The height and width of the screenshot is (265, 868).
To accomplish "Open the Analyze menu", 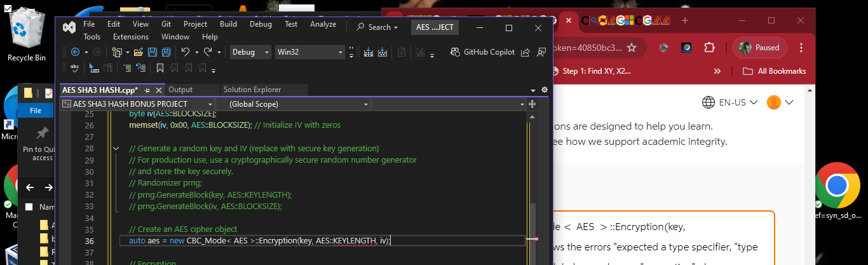I will [x=323, y=24].
